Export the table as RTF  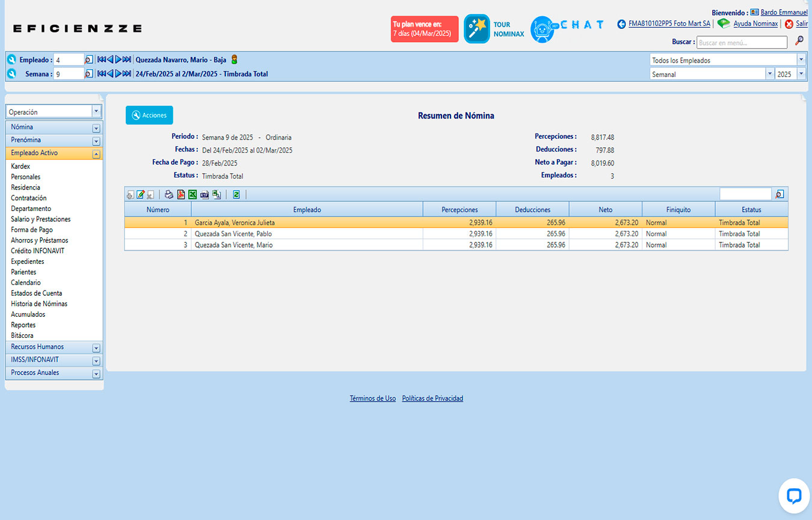205,194
